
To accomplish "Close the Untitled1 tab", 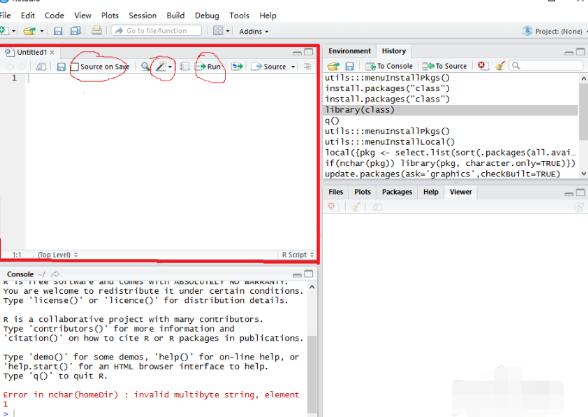I will click(52, 52).
